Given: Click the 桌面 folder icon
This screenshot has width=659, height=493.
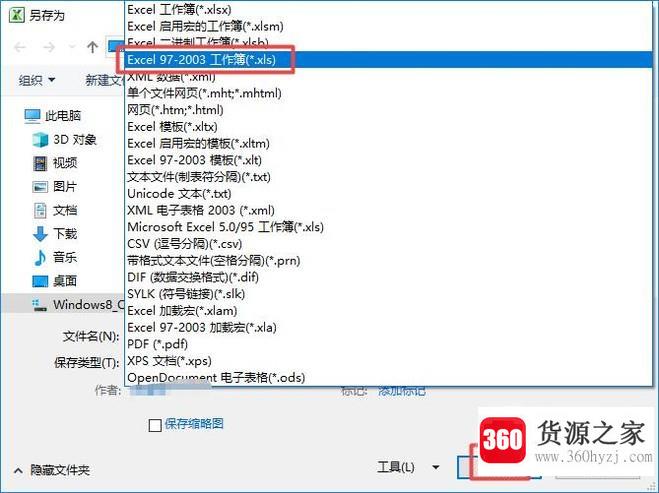Looking at the screenshot, I should coord(40,281).
